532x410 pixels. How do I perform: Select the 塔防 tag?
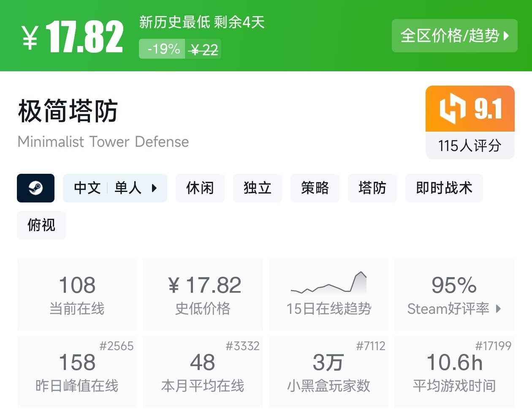coord(372,188)
